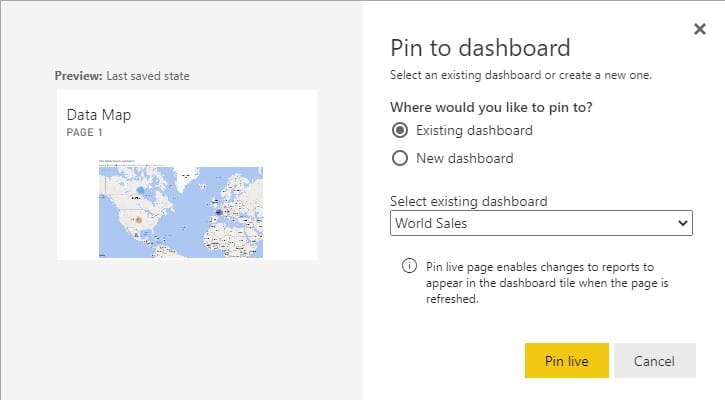Click the Data Map report title
The height and width of the screenshot is (400, 725).
(98, 115)
